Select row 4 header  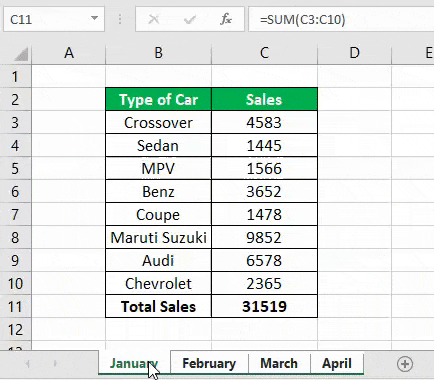click(15, 145)
